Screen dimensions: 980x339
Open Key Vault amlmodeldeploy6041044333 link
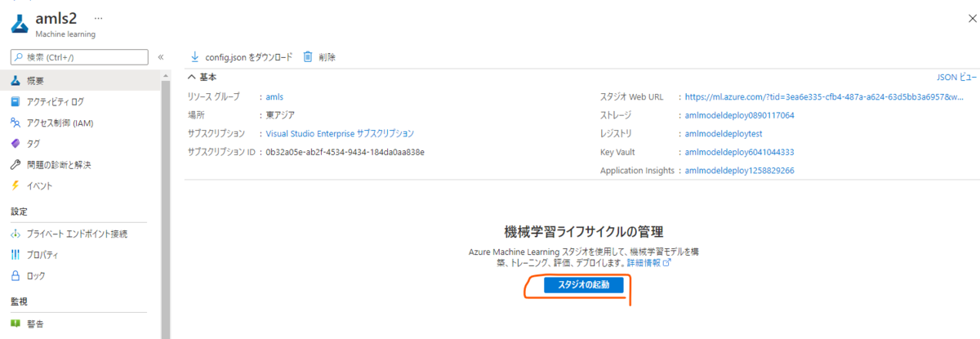click(x=739, y=152)
